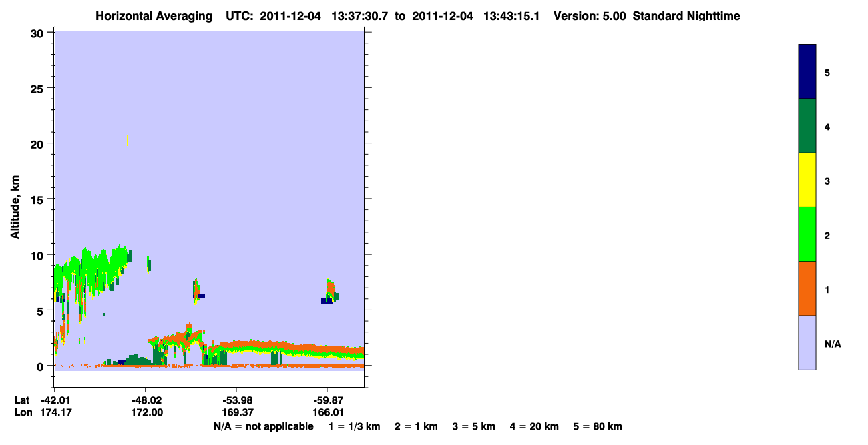Click the longitude value 166.01
868x445 pixels.
pos(327,413)
